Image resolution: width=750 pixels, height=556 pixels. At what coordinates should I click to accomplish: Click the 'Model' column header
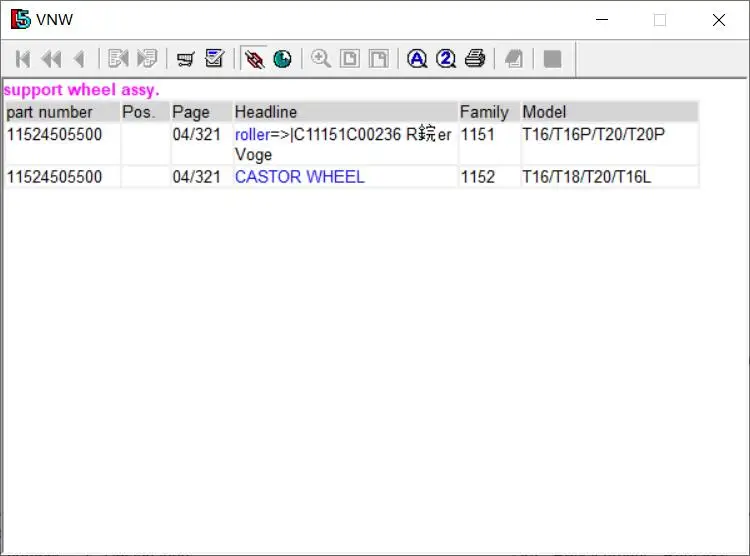click(544, 112)
